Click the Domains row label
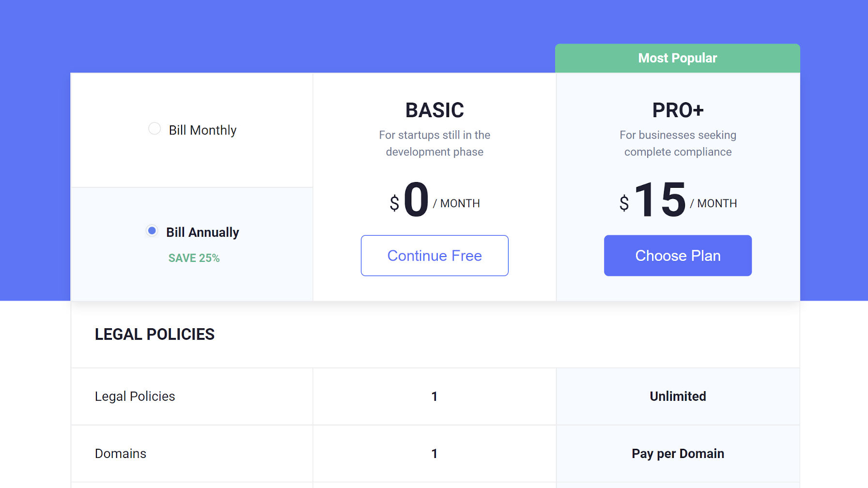Image resolution: width=868 pixels, height=488 pixels. point(121,454)
